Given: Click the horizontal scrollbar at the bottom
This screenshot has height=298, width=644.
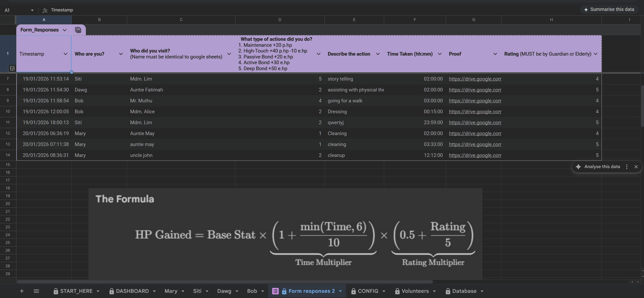Looking at the screenshot, I should [225, 282].
